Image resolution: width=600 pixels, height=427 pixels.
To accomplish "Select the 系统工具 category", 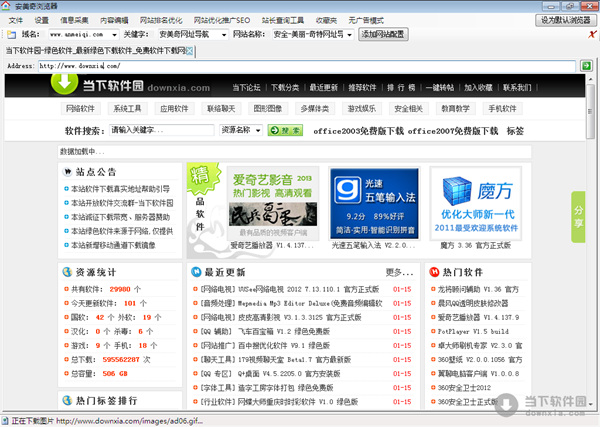I will [x=127, y=109].
